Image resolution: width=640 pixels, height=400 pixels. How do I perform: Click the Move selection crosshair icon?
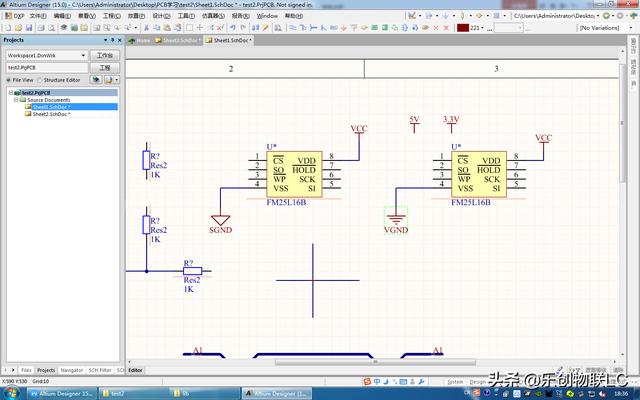(200, 28)
